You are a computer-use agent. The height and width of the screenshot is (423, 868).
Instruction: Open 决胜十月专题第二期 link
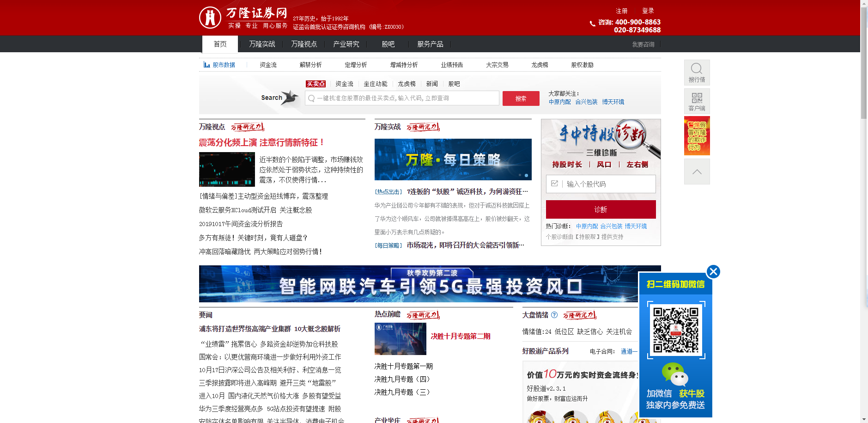coord(461,336)
